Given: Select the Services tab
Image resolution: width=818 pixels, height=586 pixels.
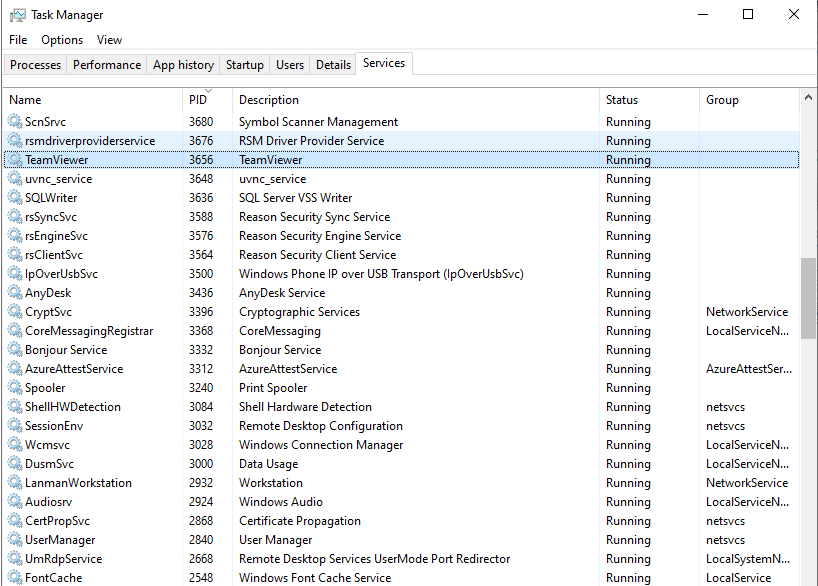Looking at the screenshot, I should pyautogui.click(x=384, y=63).
